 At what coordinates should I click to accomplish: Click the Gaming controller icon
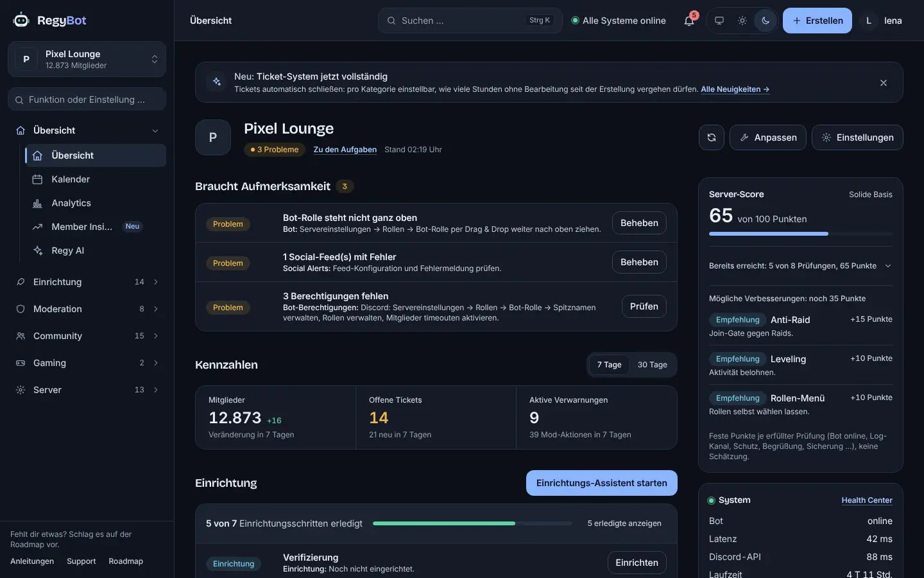(x=21, y=363)
